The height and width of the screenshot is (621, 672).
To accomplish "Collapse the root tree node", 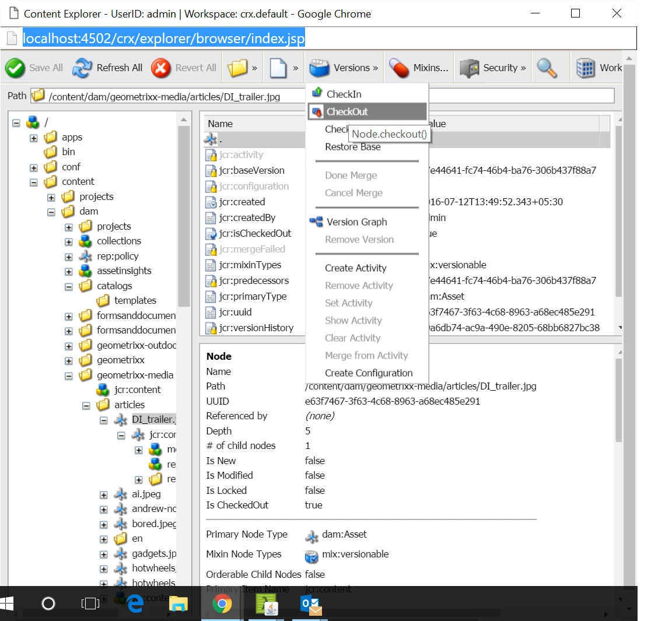I will (16, 124).
